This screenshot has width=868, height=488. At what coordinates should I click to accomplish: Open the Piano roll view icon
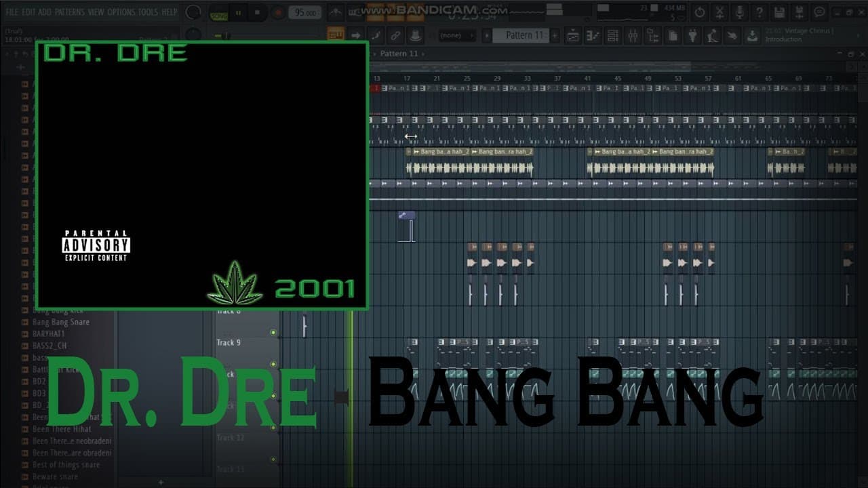(593, 35)
